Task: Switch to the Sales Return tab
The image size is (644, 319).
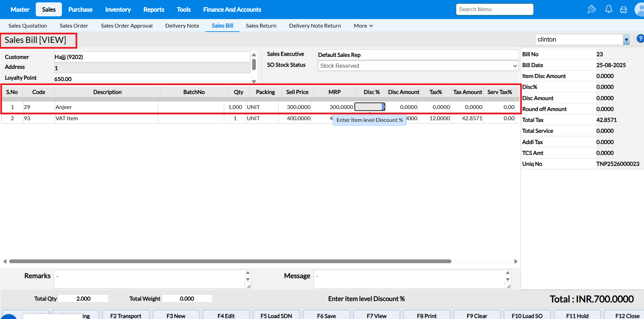Action: pos(261,26)
